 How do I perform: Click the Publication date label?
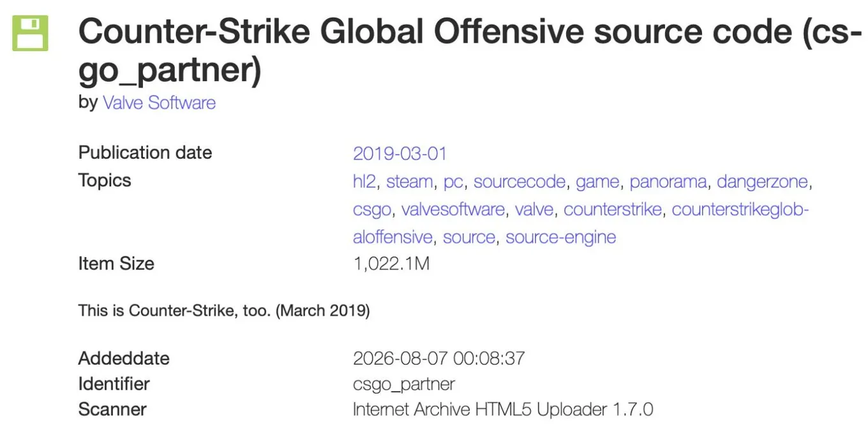[145, 153]
